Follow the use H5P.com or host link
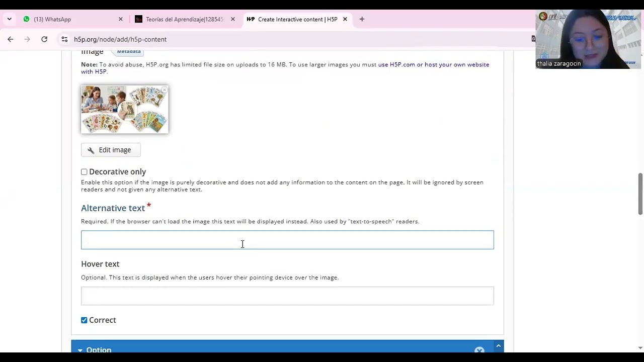The height and width of the screenshot is (362, 644). click(x=285, y=68)
